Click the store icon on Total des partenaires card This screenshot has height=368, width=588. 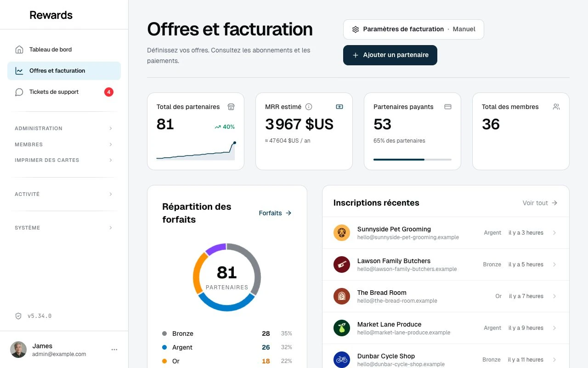(x=231, y=107)
